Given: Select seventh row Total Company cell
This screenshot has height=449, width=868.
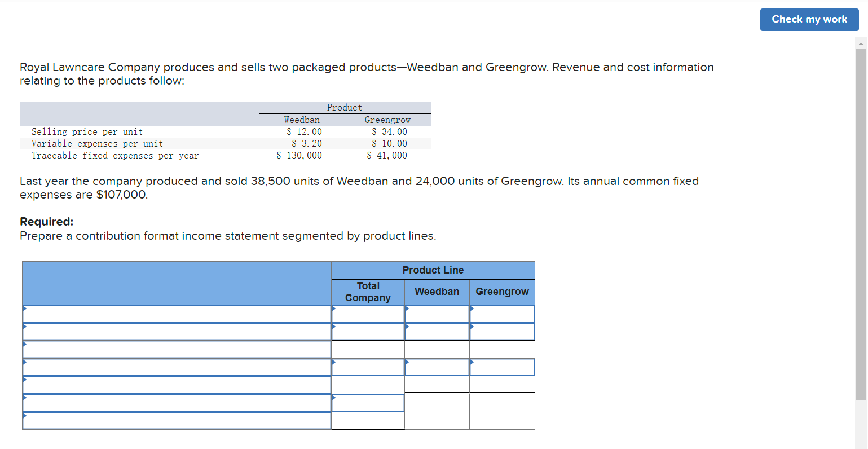Looking at the screenshot, I should coord(368,421).
